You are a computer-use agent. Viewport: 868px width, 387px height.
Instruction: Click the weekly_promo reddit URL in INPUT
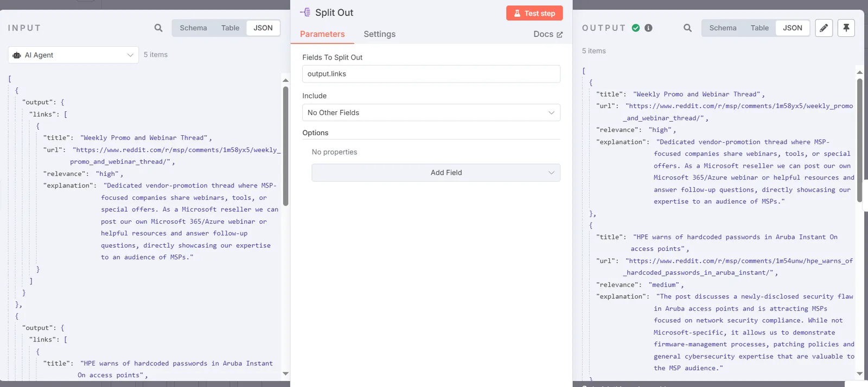point(176,155)
